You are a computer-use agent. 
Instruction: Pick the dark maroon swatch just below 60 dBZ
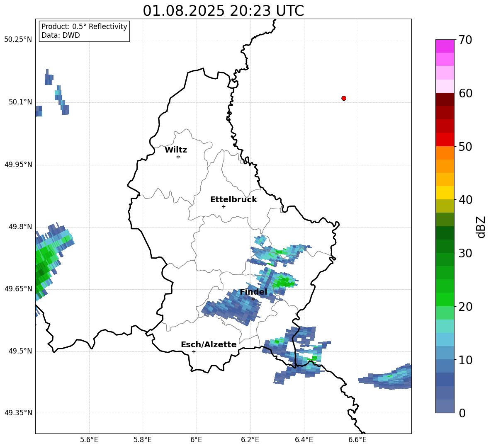(x=445, y=100)
